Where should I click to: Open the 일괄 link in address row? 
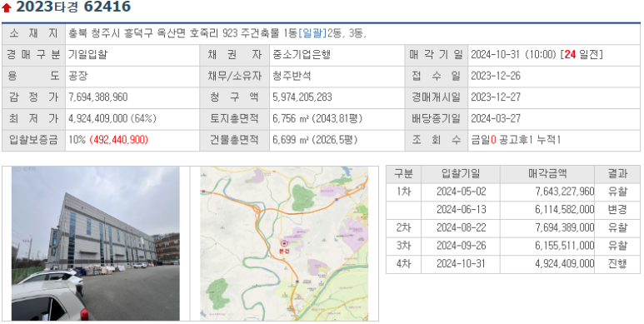tap(312, 33)
